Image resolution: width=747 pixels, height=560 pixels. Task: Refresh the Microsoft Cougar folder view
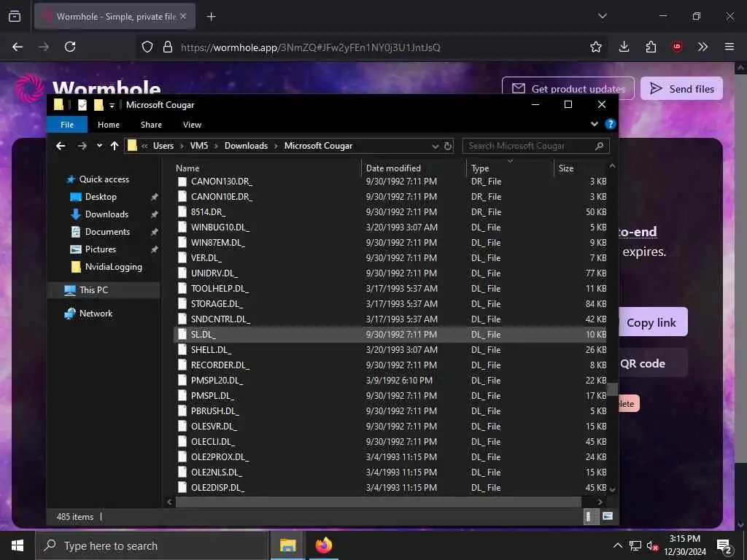coord(448,146)
